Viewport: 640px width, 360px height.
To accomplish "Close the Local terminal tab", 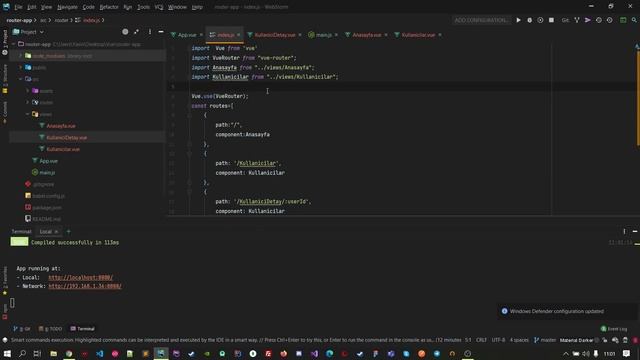I will pos(56,232).
